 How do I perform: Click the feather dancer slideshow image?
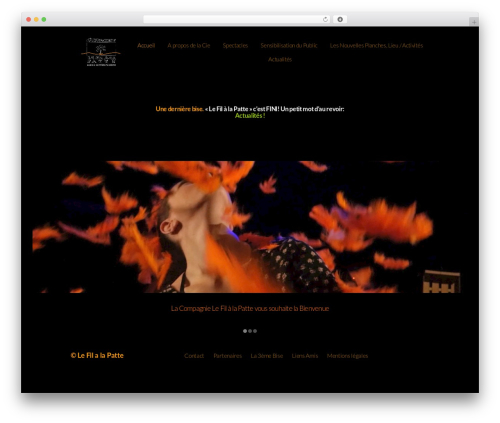247,227
